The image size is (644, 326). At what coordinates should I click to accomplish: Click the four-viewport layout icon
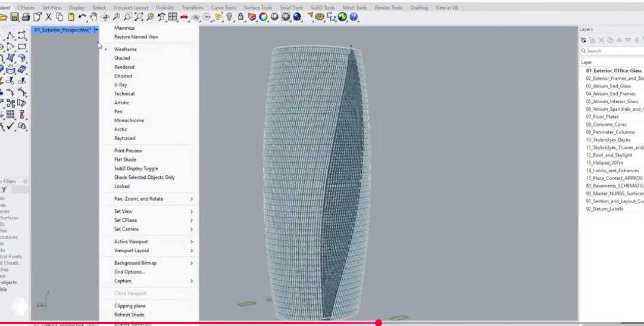click(173, 17)
